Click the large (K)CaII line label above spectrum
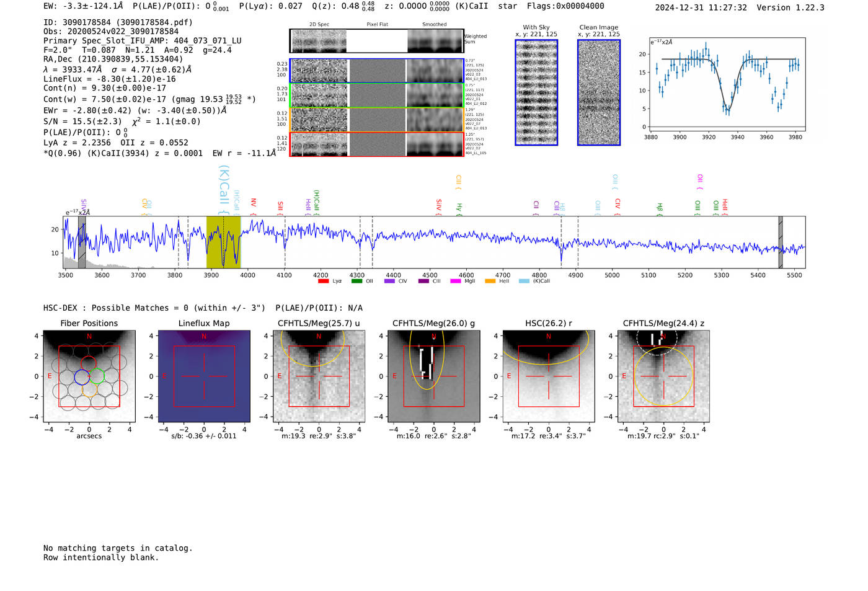The height and width of the screenshot is (591, 868). coord(224,190)
